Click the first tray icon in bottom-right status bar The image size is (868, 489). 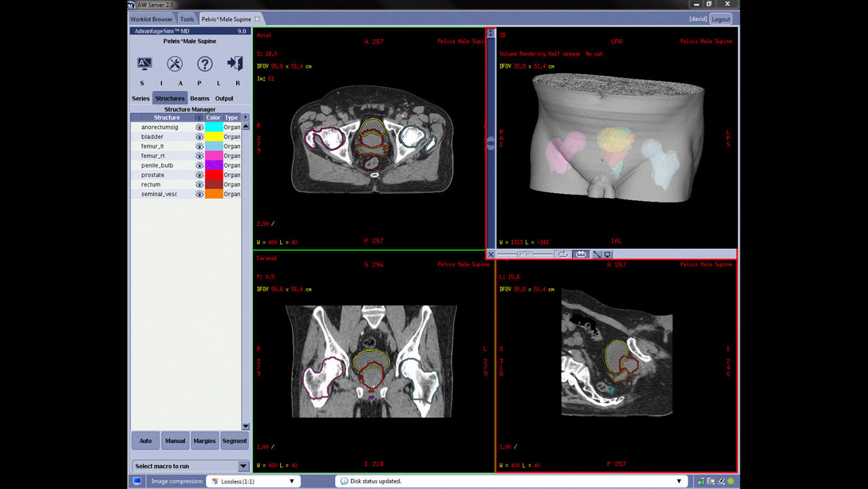point(702,481)
